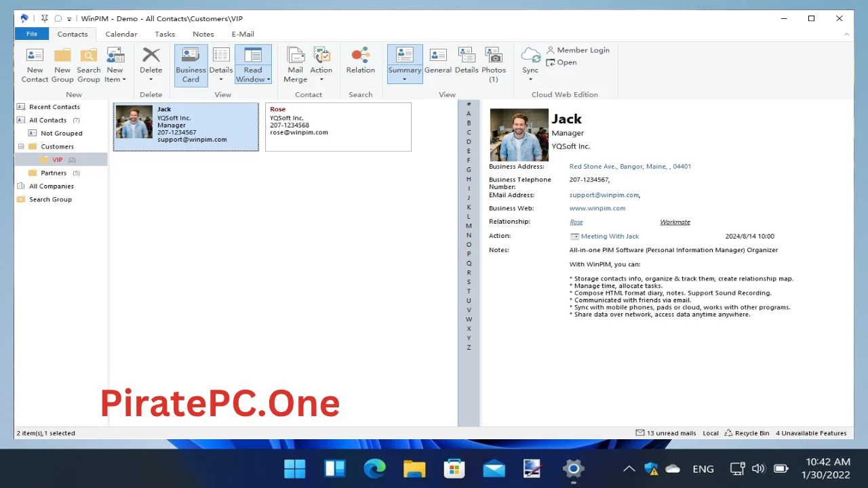Open the Search Group ribbon tool
The height and width of the screenshot is (488, 868).
(88, 64)
